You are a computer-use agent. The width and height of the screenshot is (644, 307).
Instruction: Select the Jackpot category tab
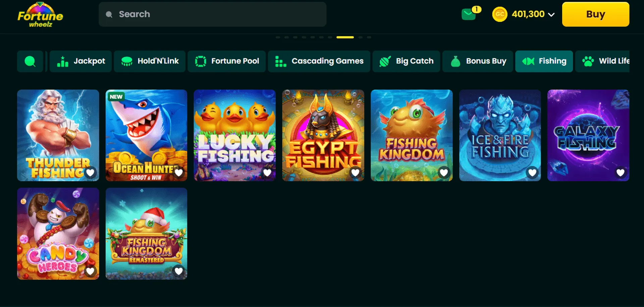coord(80,61)
